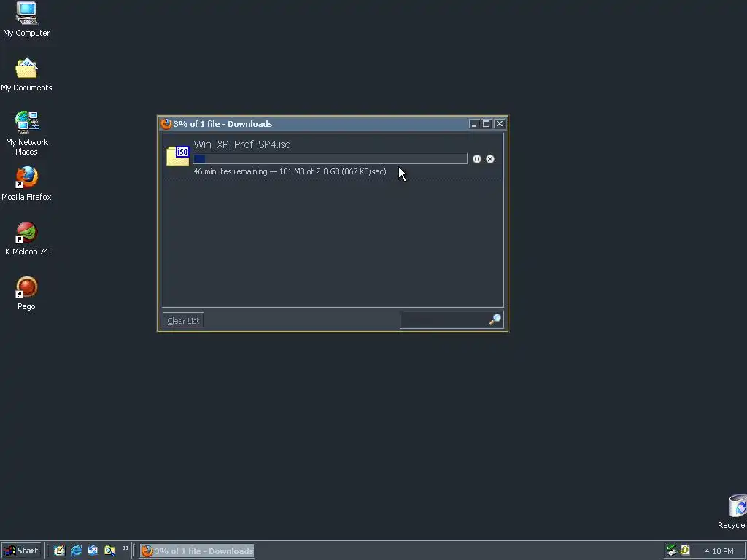Screen dimensions: 747x560
Task: Click first Quick Launch icon beside Start
Action: tap(59, 551)
